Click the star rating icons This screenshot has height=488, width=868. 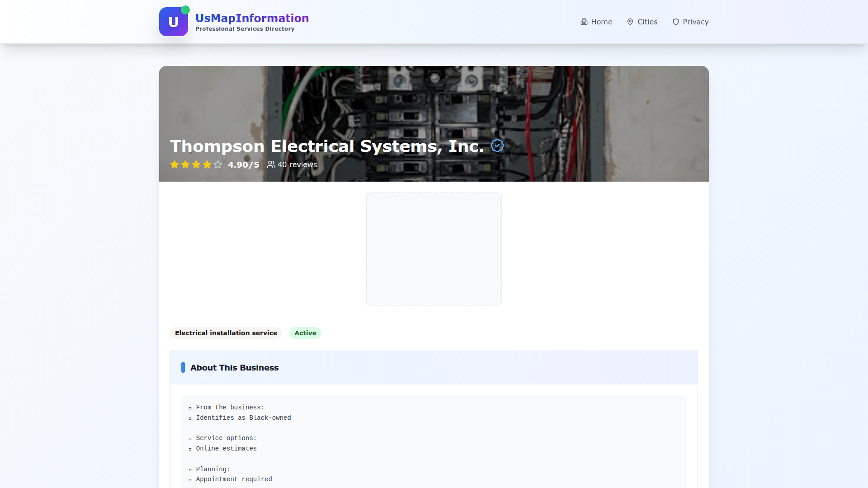(196, 164)
